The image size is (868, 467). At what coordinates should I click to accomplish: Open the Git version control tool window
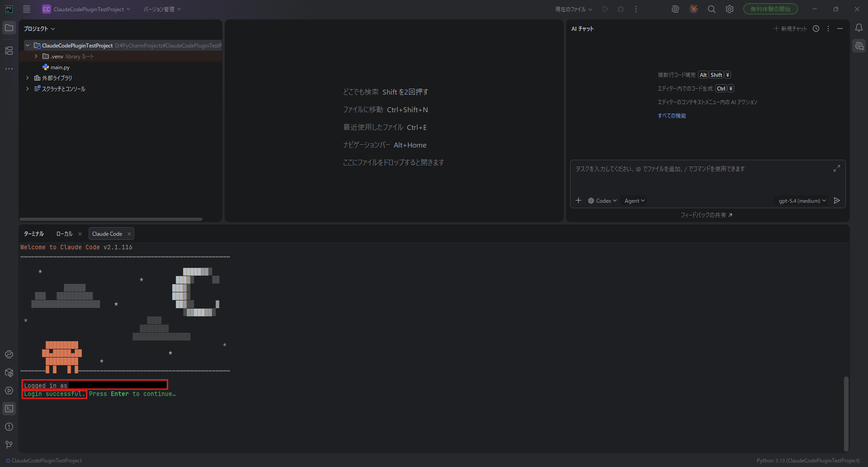[9, 445]
